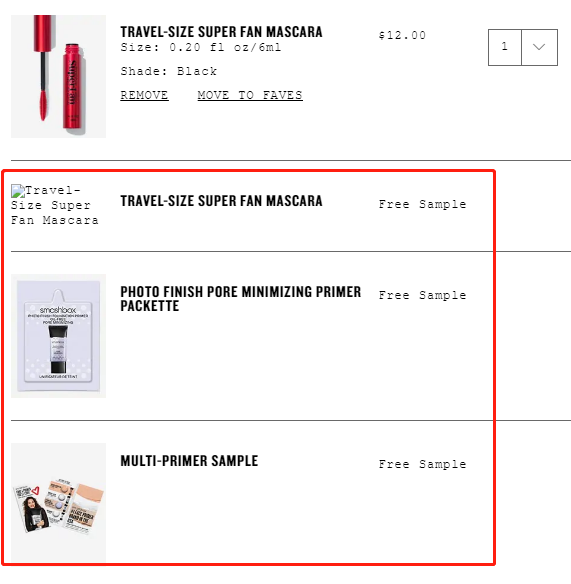Click the Multi-Primer Sample title
This screenshot has width=571, height=584.
[189, 461]
